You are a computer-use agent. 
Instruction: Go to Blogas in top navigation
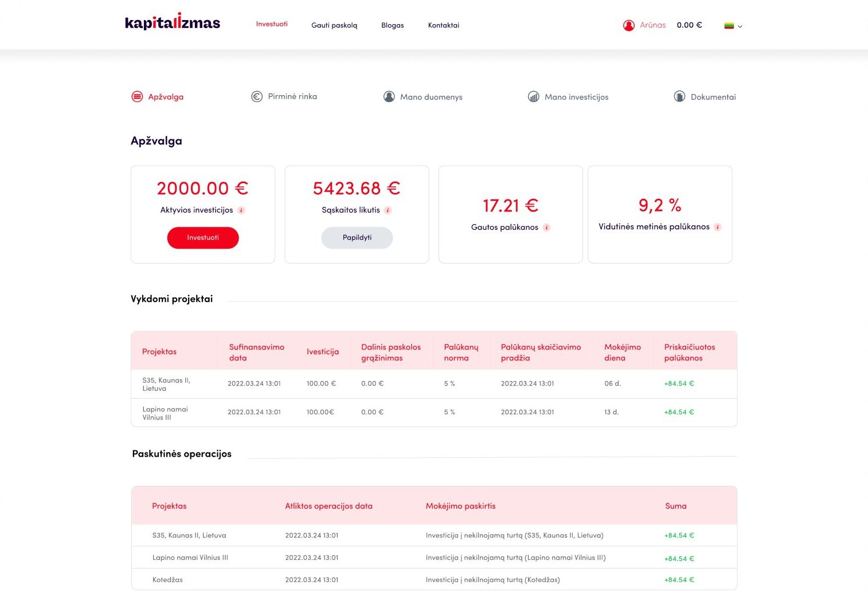point(393,25)
